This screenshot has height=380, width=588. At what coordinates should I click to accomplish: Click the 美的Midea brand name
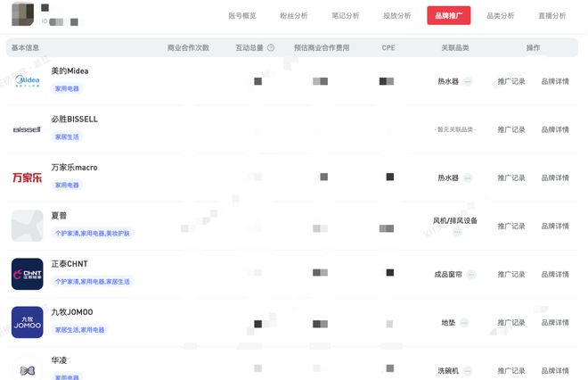[x=69, y=71]
